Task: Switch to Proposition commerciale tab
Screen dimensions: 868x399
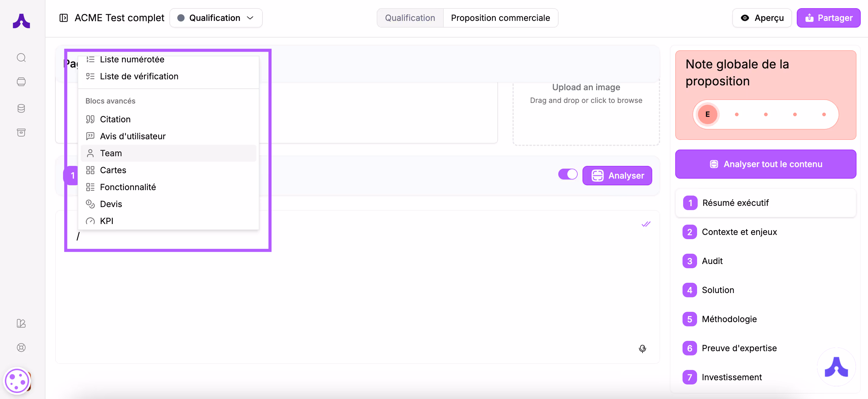Action: tap(500, 18)
